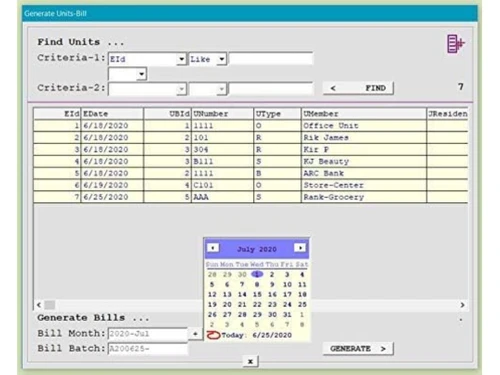Viewport: 500px width, 375px height.
Task: Click the UNumber column header
Action: tap(223, 114)
